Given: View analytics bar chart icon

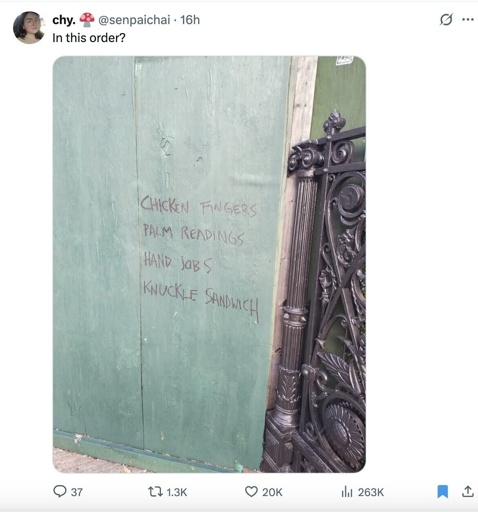Looking at the screenshot, I should click(347, 492).
